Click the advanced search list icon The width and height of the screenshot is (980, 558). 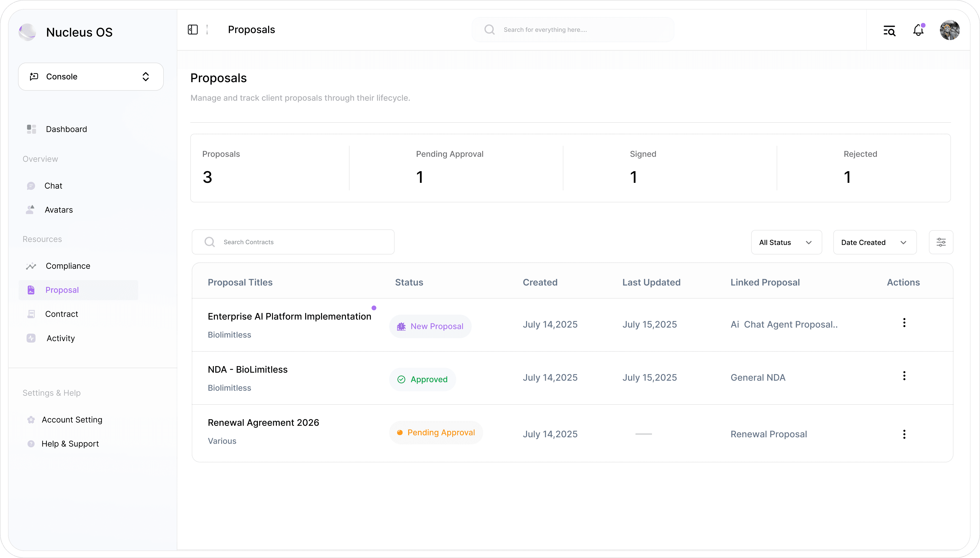click(889, 30)
